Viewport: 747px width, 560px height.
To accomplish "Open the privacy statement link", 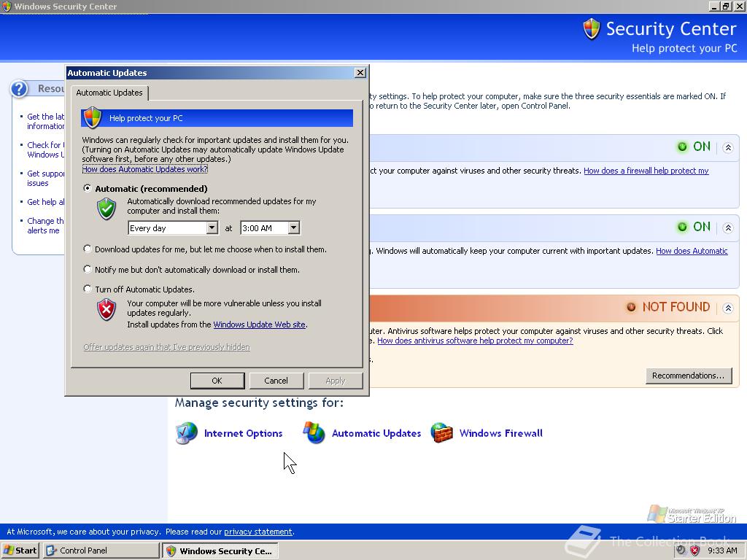I will [258, 532].
